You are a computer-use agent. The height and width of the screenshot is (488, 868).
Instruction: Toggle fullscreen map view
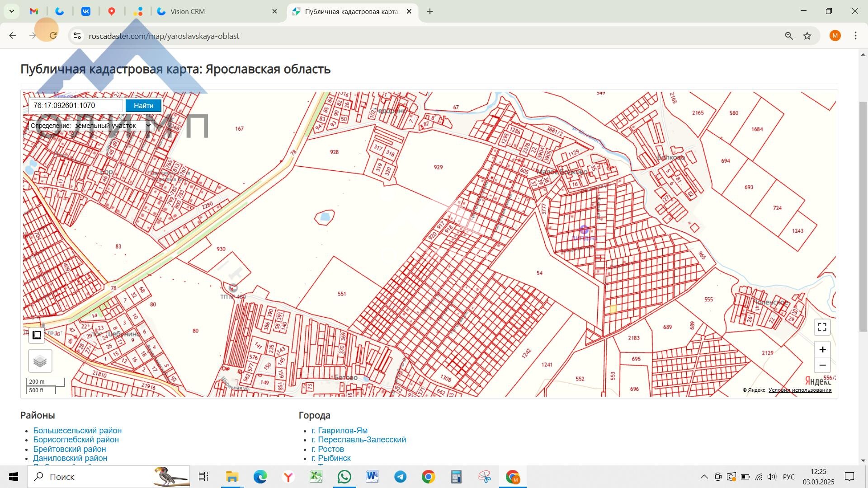[822, 327]
